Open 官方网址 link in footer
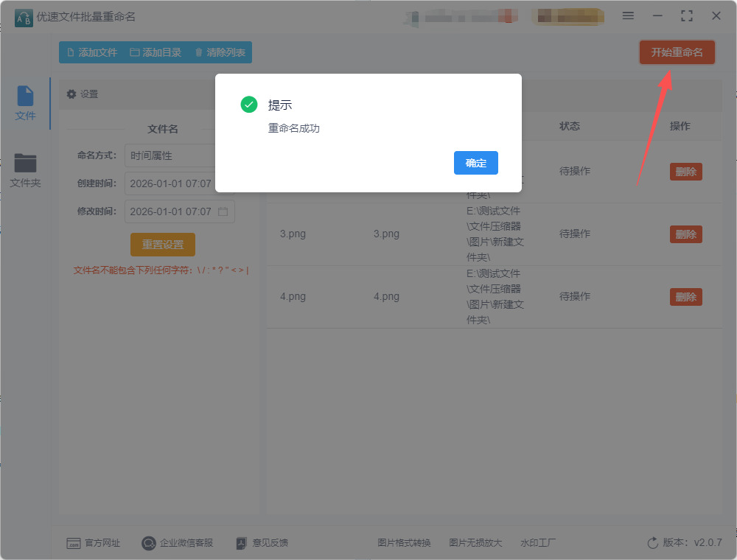The image size is (737, 560). click(94, 543)
